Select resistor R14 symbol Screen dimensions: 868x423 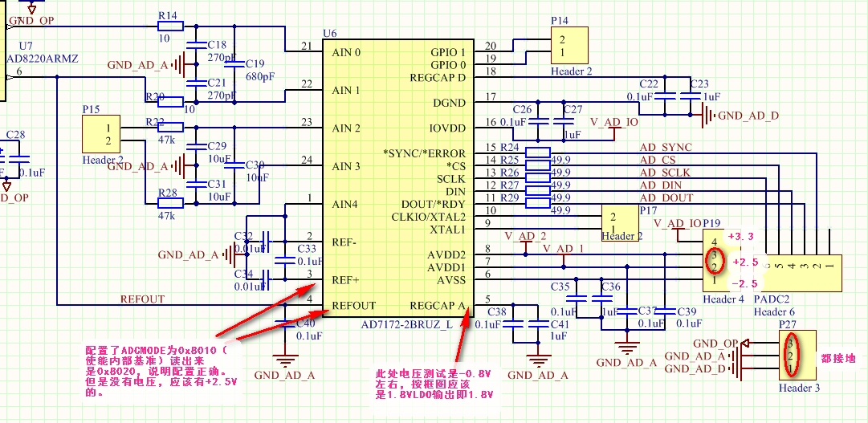[170, 26]
